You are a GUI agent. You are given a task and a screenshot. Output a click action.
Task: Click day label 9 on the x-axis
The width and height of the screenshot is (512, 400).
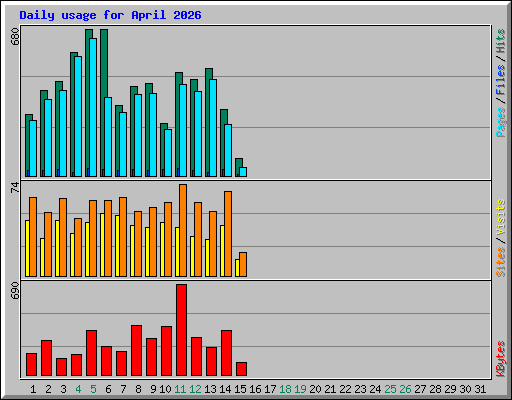click(x=153, y=389)
